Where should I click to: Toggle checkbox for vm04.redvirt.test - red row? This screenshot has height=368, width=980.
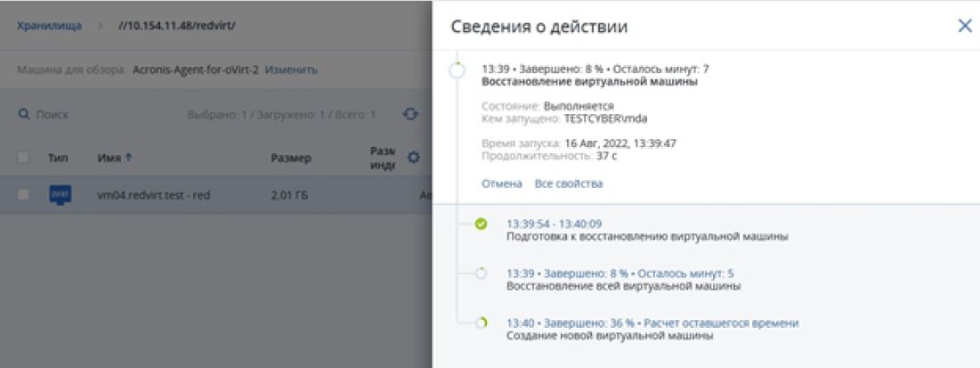[x=24, y=194]
